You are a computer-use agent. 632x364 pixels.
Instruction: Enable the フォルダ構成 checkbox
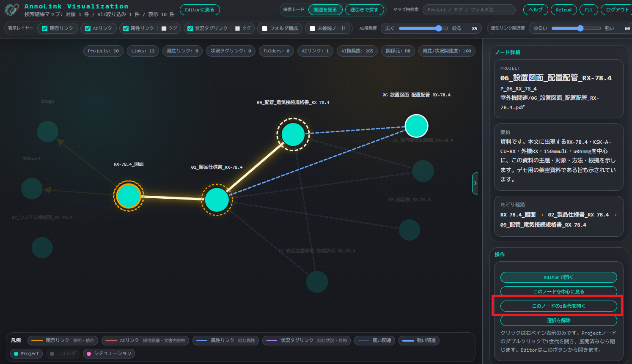pos(265,28)
